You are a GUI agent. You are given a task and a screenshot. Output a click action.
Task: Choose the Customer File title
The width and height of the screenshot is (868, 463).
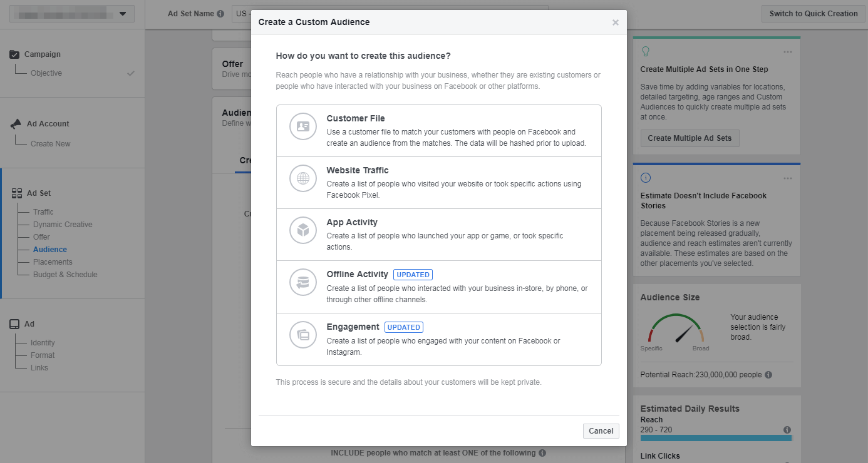[x=356, y=118]
